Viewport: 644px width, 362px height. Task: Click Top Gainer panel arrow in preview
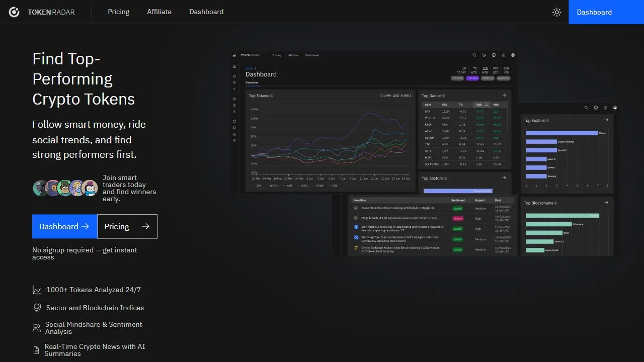[504, 95]
